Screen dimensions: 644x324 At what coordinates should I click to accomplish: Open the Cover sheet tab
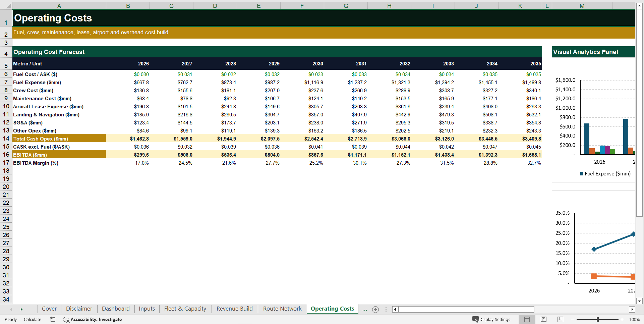point(49,309)
